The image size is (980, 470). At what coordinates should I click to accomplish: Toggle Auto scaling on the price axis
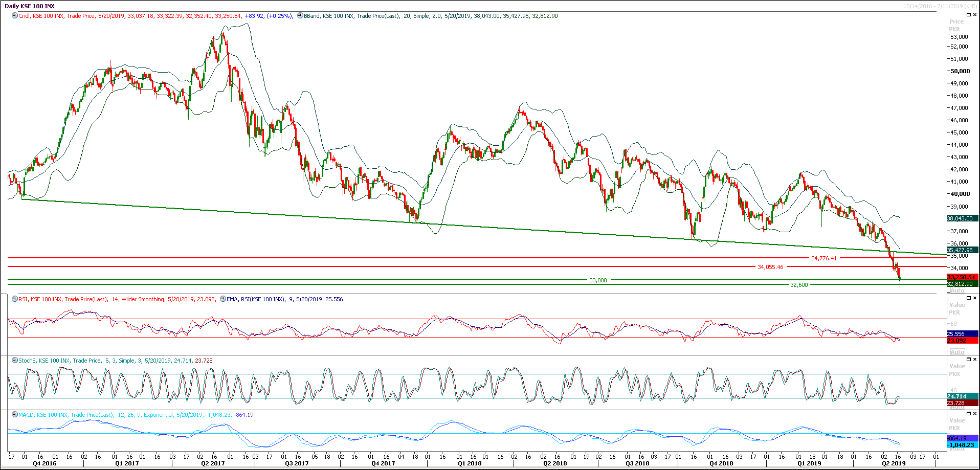[956, 290]
